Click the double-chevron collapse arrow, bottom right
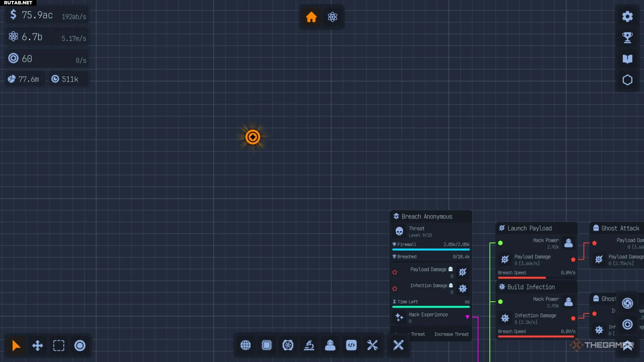This screenshot has height=362, width=644. click(627, 346)
